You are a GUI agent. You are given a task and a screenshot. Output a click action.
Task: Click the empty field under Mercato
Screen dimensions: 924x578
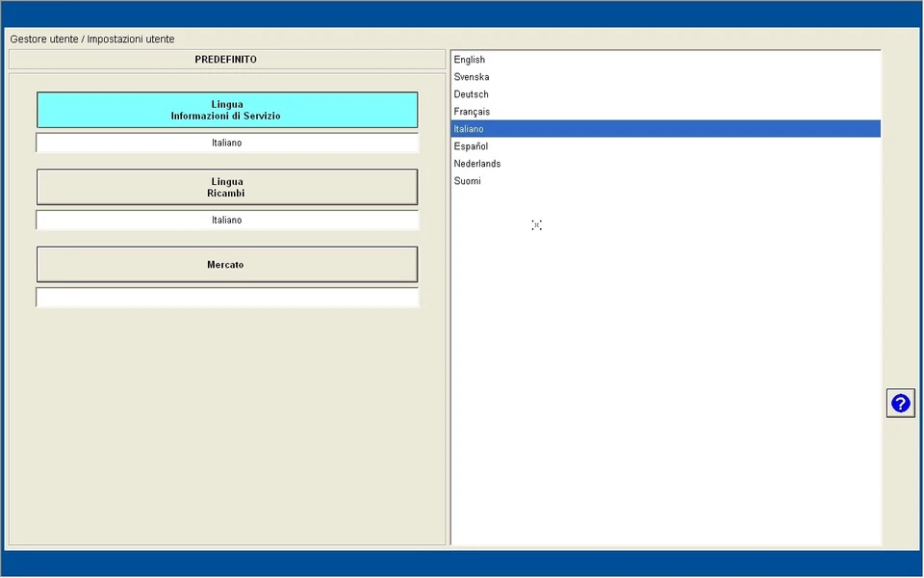pos(227,298)
